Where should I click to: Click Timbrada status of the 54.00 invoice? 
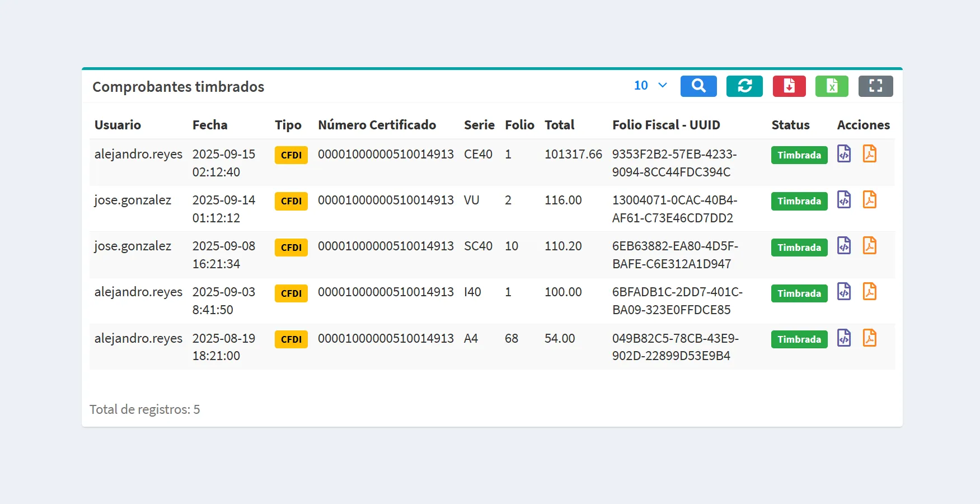click(x=799, y=339)
